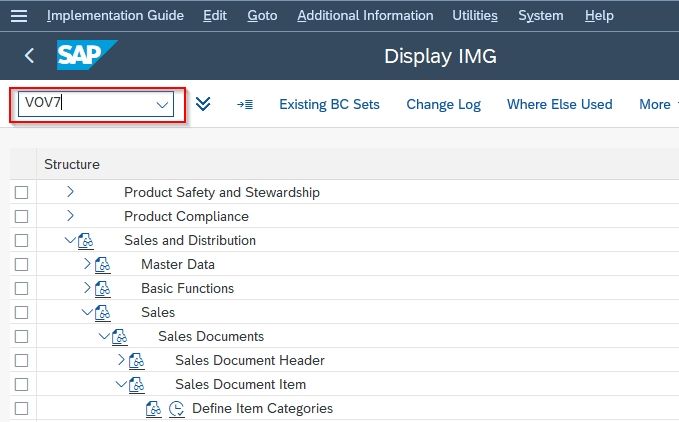Select the Sales Document Item text
Screen dimensions: 679x422
pyautogui.click(x=241, y=384)
